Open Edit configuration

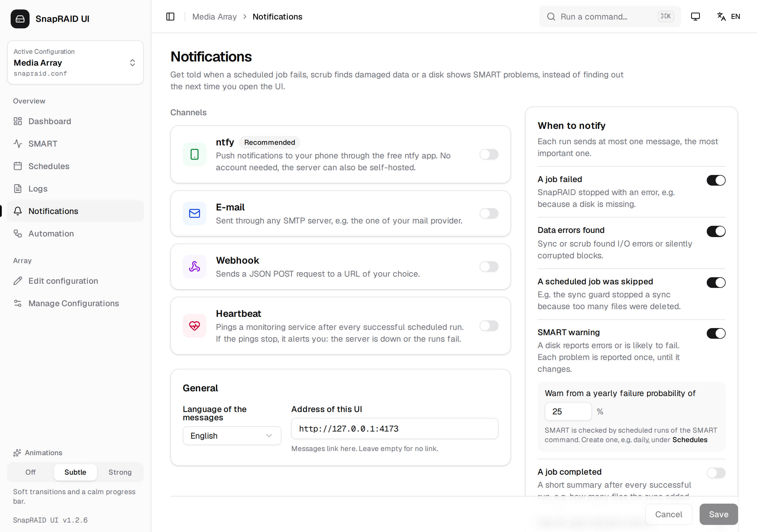coord(75,281)
